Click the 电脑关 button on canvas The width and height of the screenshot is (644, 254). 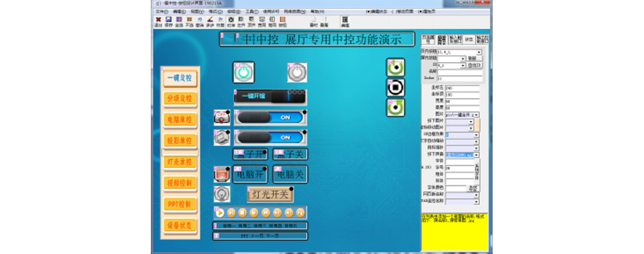(x=290, y=174)
